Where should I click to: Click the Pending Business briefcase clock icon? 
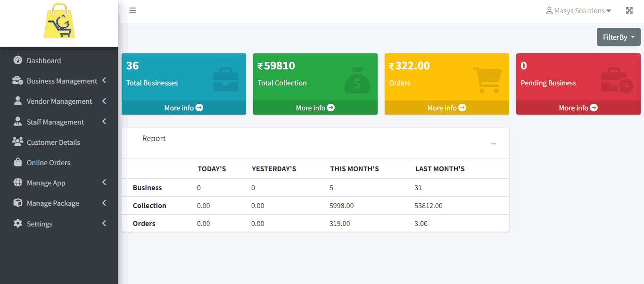[617, 80]
